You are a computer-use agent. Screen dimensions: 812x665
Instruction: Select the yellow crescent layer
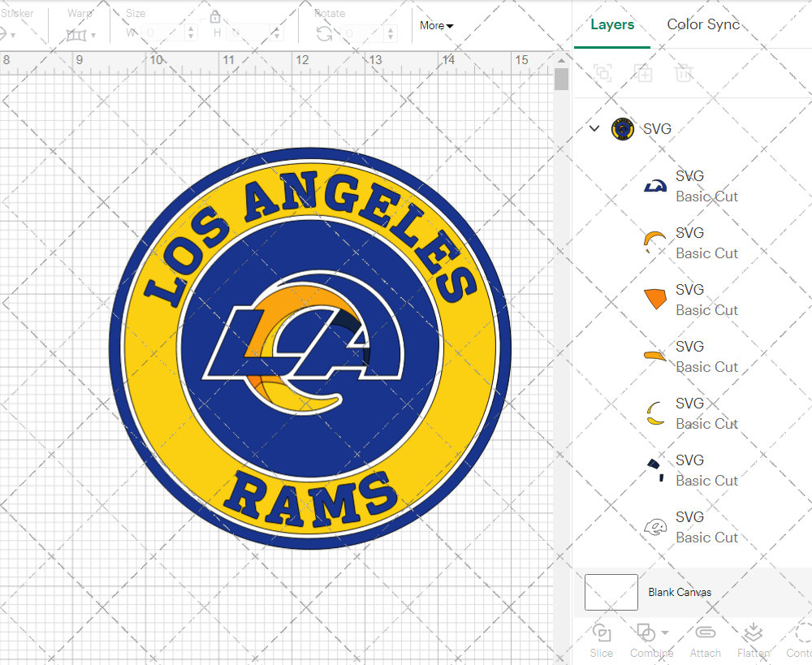point(693,413)
